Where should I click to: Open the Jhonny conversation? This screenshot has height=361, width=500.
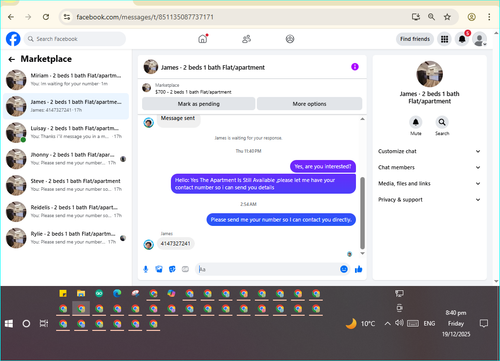66,159
